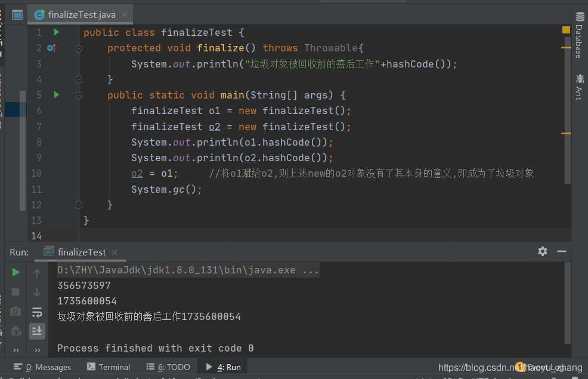Open the Terminal tool window

109,367
